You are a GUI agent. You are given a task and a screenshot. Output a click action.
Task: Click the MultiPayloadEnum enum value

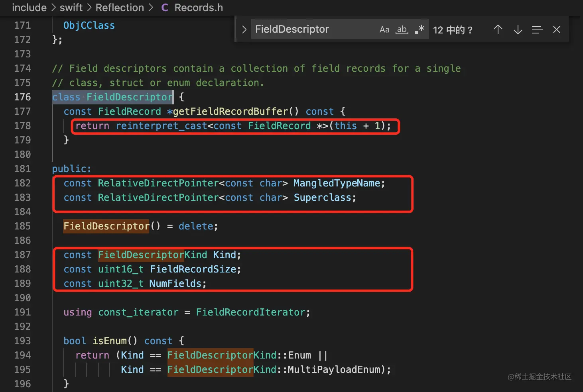click(x=334, y=370)
